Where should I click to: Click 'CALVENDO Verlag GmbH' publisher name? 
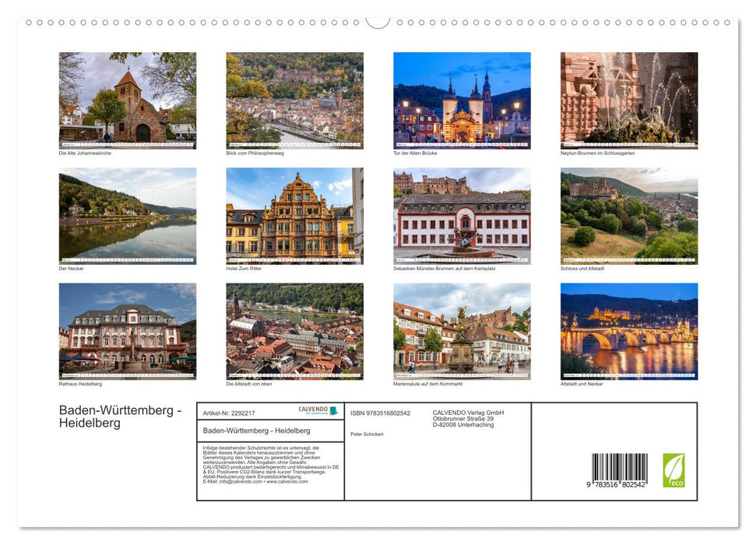468,413
